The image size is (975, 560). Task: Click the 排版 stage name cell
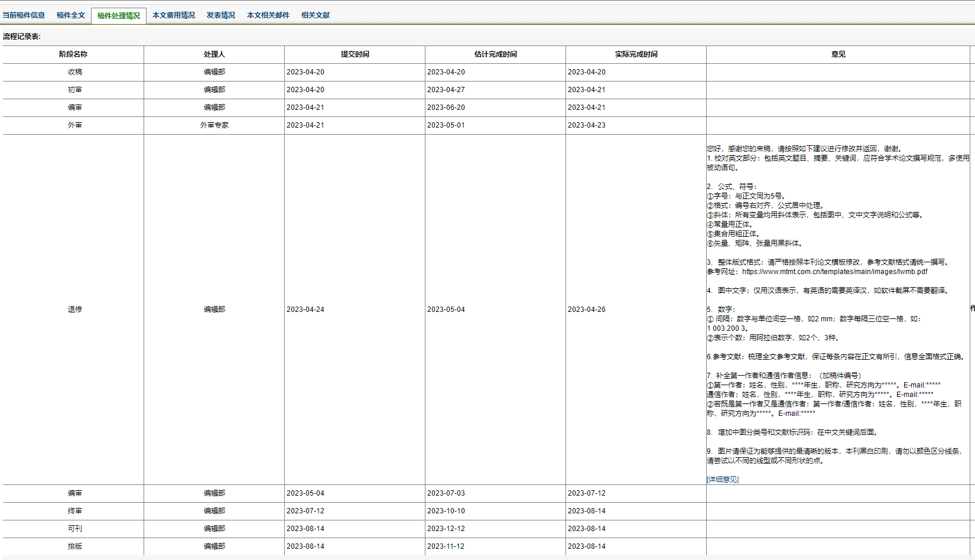tap(74, 546)
